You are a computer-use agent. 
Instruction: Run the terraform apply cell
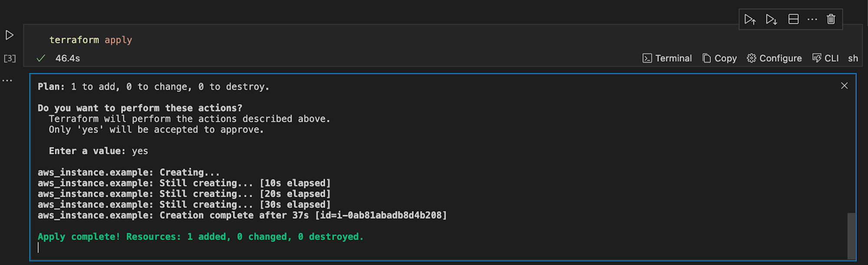(x=9, y=35)
